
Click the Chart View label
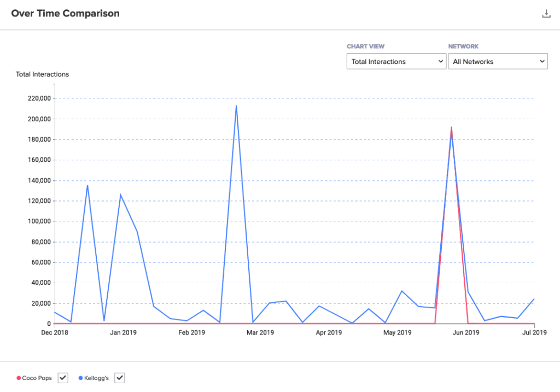(x=365, y=47)
